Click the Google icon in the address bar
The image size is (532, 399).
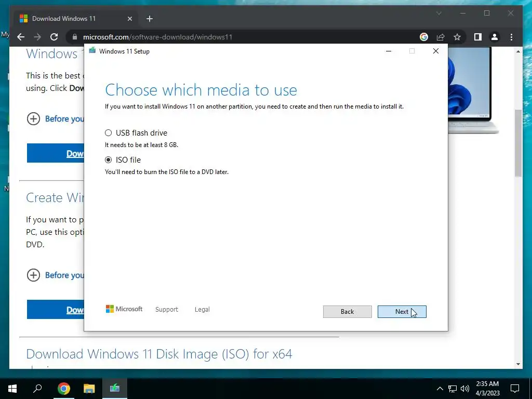point(424,37)
